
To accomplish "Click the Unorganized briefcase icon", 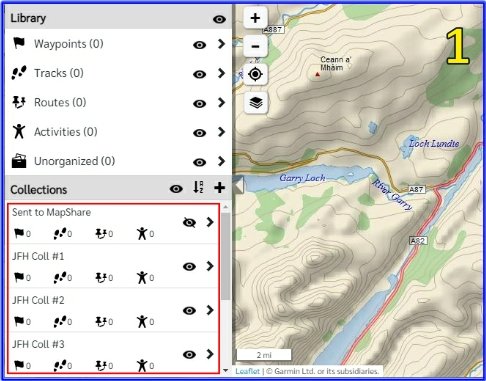I will click(19, 161).
